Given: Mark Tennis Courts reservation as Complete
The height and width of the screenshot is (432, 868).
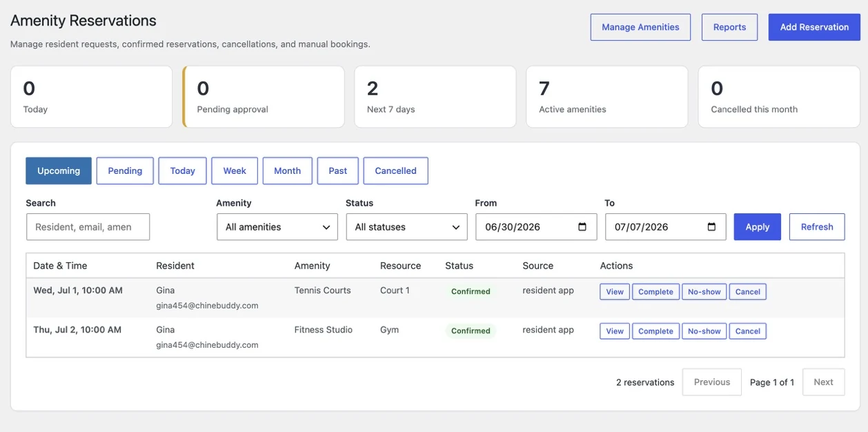Looking at the screenshot, I should pos(655,292).
